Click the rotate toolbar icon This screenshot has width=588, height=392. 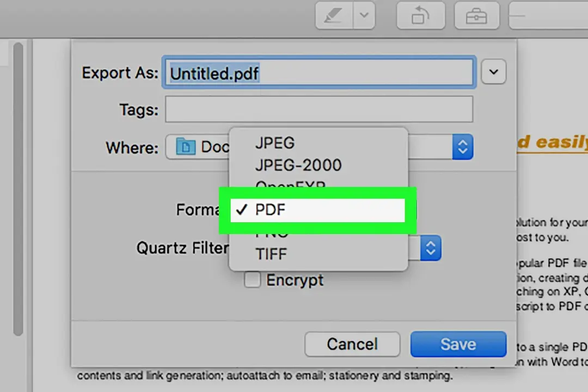[421, 15]
